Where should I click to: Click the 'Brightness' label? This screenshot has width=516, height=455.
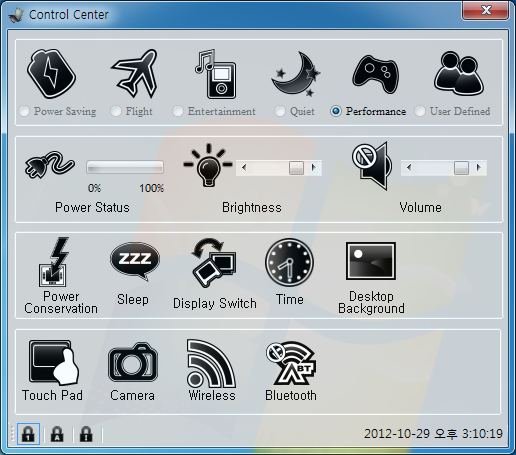point(252,208)
